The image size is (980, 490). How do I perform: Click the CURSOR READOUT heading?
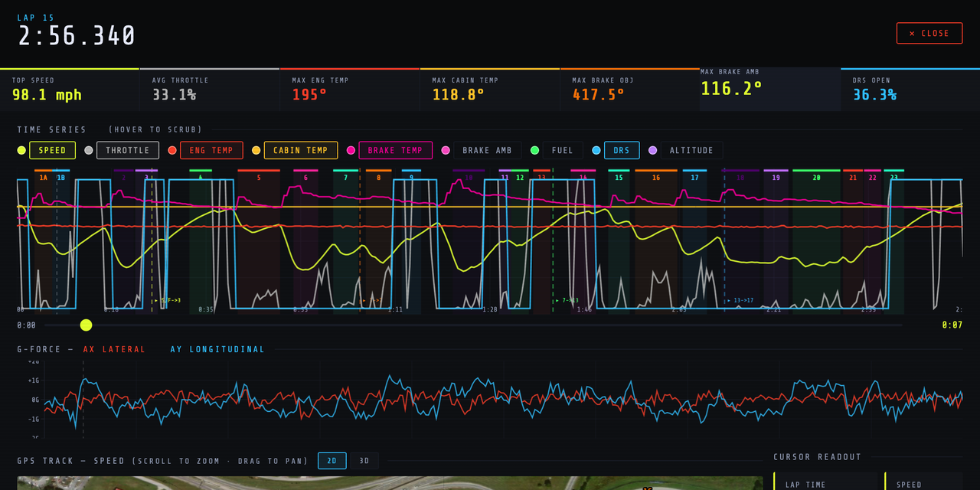point(818,457)
